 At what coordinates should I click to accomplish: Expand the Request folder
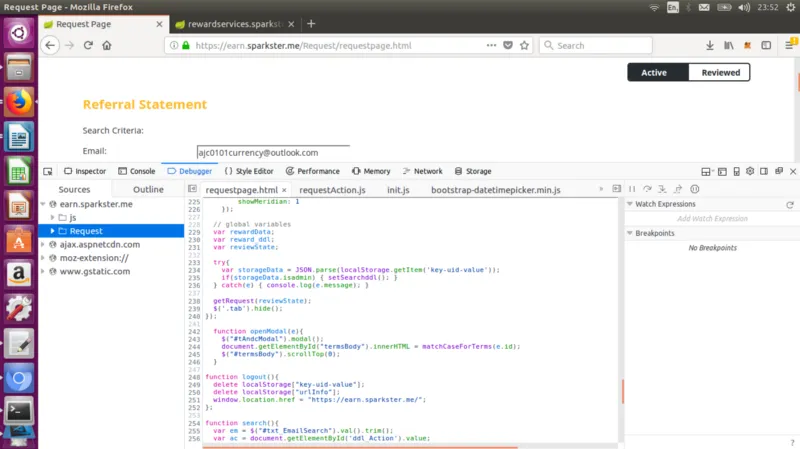point(52,231)
